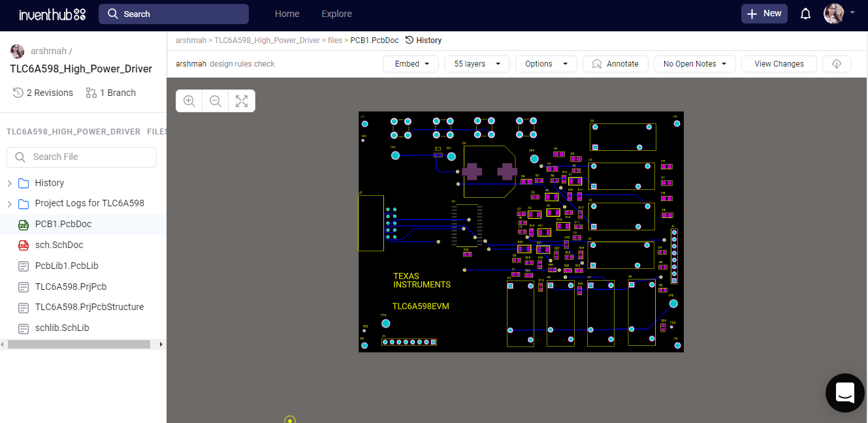Open 2 Revisions link

pyautogui.click(x=43, y=93)
